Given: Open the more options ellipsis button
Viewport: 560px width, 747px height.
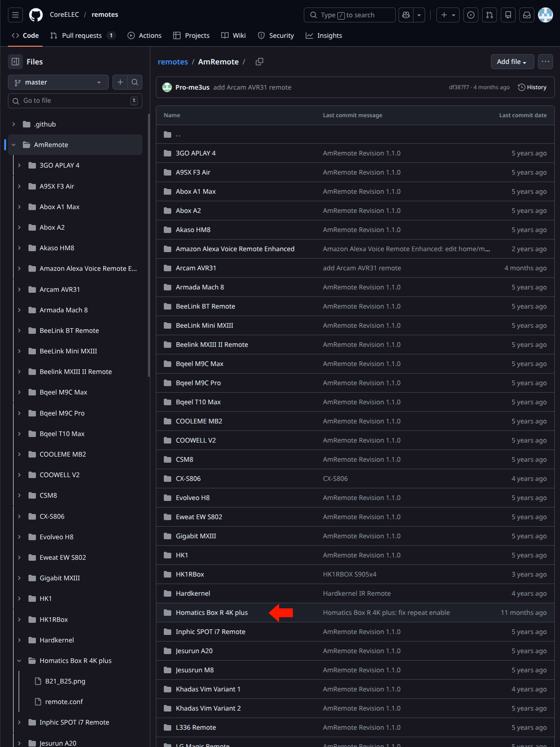Looking at the screenshot, I should point(546,62).
